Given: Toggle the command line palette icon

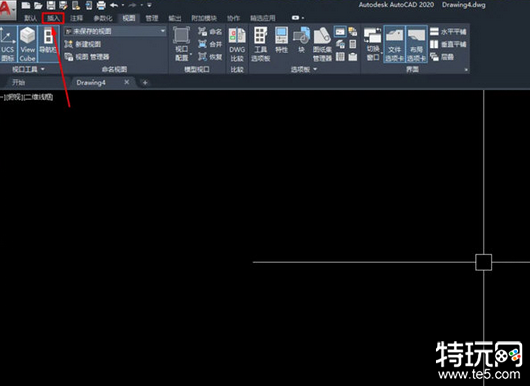Looking at the screenshot, I should tap(340, 31).
